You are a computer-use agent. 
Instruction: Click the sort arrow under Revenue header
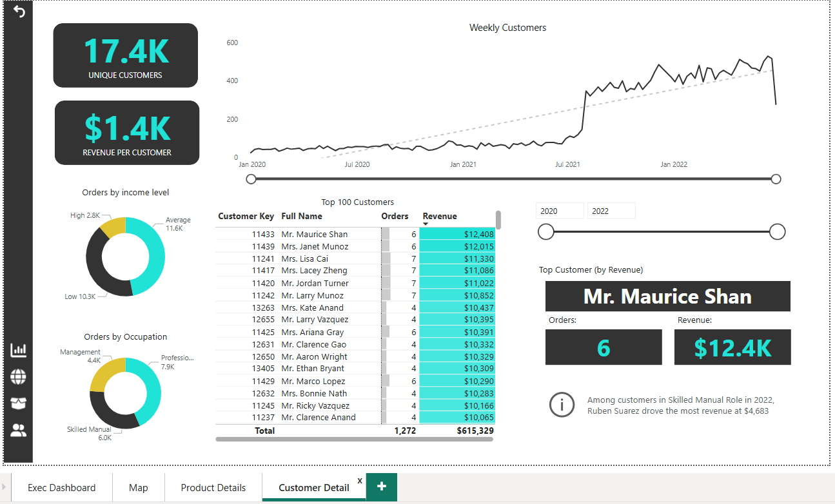[x=426, y=224]
